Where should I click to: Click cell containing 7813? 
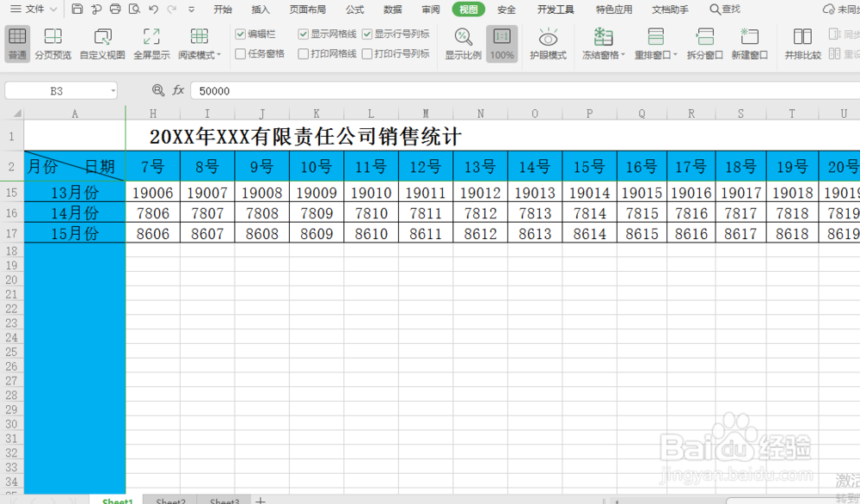click(x=535, y=212)
